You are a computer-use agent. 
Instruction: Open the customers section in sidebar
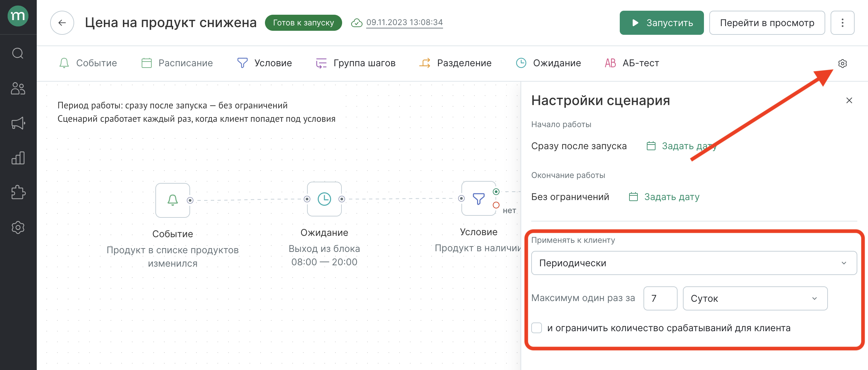[18, 88]
